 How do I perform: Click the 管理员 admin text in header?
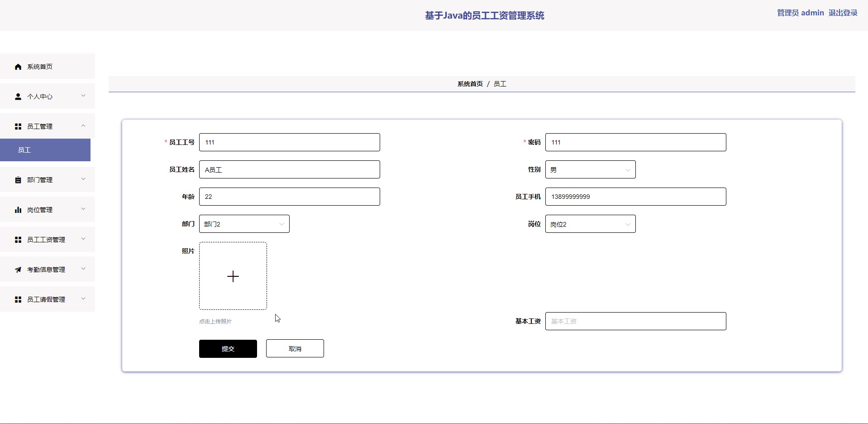point(800,13)
